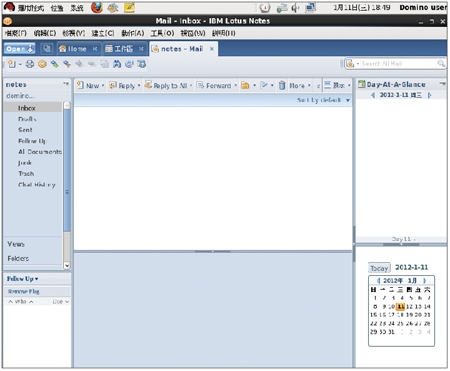450x371 pixels.
Task: Open the New button dropdown arrow
Action: point(103,86)
